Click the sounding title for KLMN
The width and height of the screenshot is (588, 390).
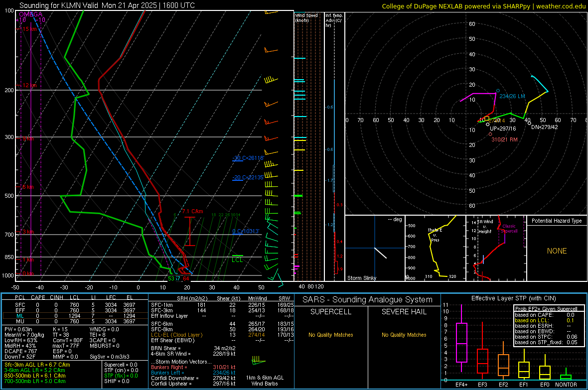coord(107,5)
